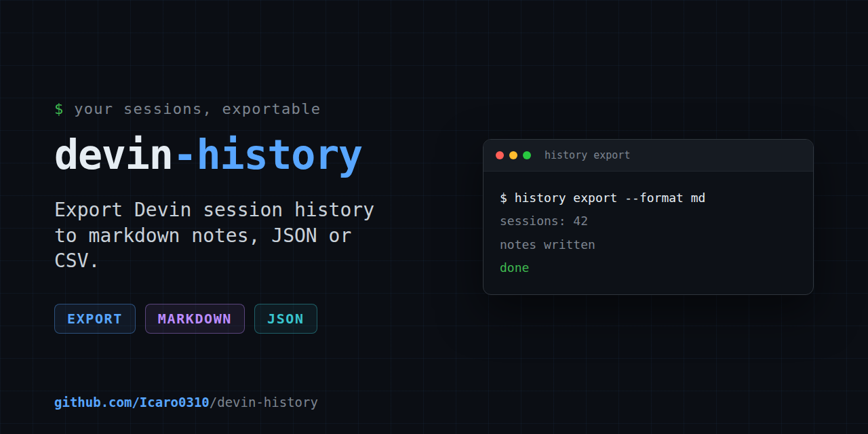Click the 'notes written' output line

(x=547, y=245)
